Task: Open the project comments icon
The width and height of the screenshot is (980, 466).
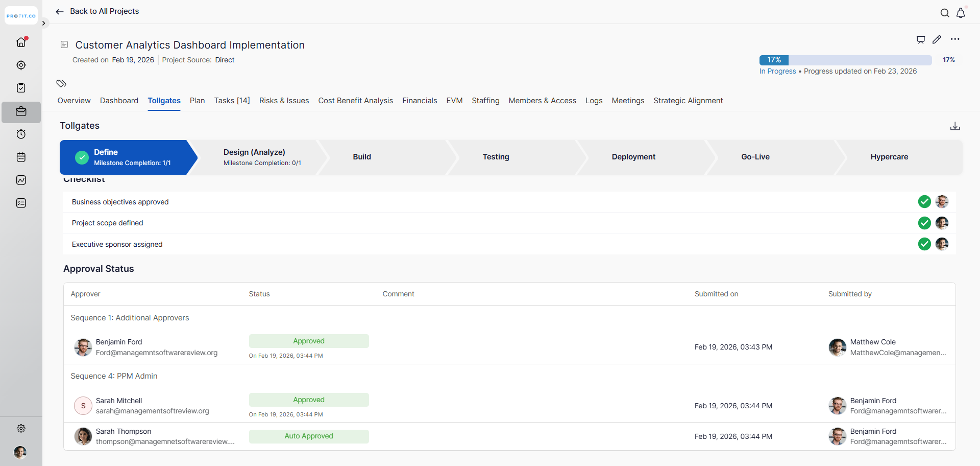Action: click(921, 39)
